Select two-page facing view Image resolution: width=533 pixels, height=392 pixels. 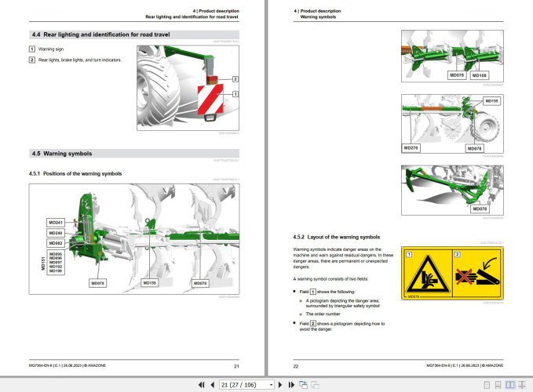pyautogui.click(x=510, y=384)
